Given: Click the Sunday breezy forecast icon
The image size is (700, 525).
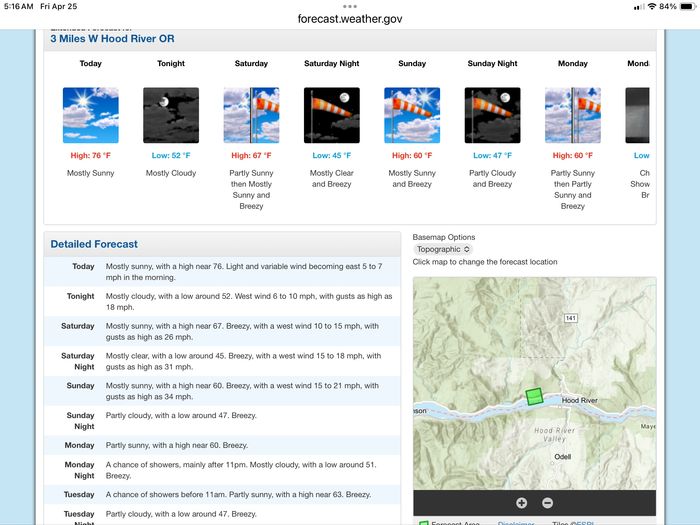Looking at the screenshot, I should (412, 115).
